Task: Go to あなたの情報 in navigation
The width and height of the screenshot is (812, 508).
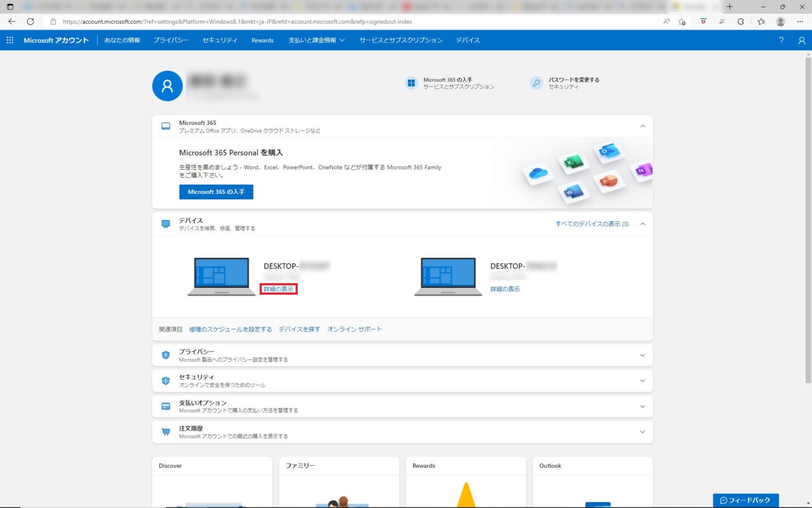Action: coord(122,40)
